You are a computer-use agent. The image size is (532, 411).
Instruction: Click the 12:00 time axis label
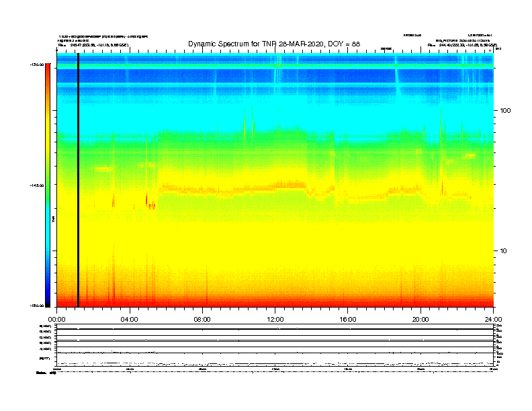[275, 320]
